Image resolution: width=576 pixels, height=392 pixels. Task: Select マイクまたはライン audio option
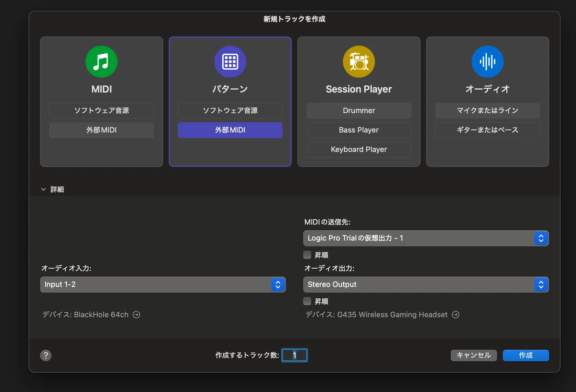point(487,110)
